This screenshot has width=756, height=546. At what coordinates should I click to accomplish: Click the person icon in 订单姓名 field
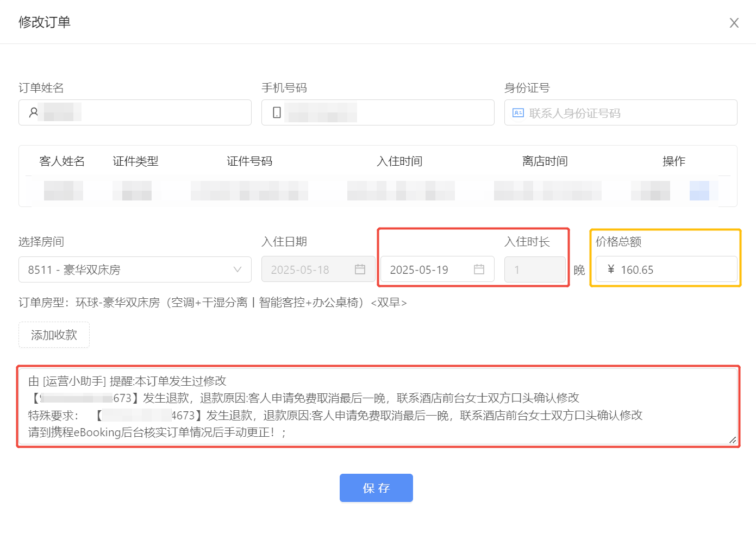[34, 112]
